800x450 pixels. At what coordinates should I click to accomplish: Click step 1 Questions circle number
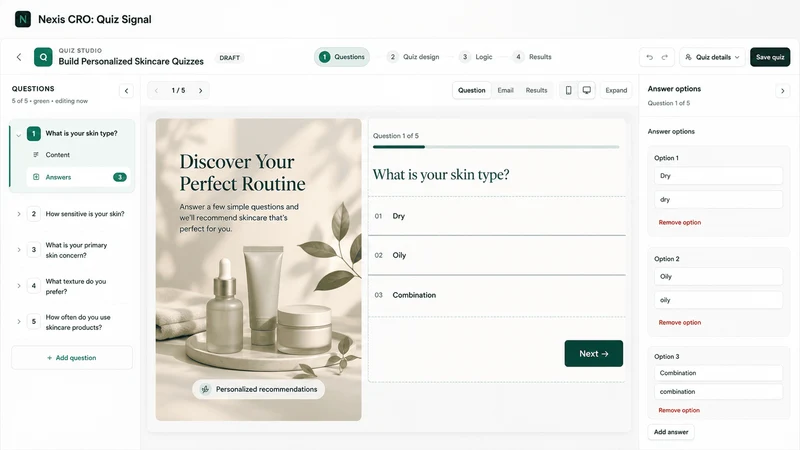click(x=324, y=57)
